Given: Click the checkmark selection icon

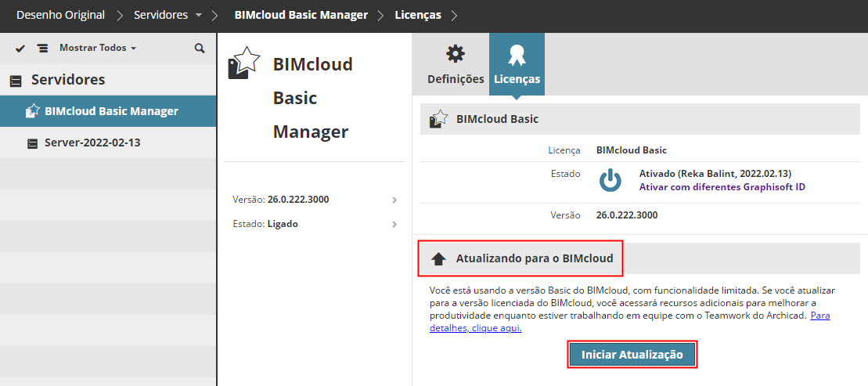Looking at the screenshot, I should (x=20, y=49).
